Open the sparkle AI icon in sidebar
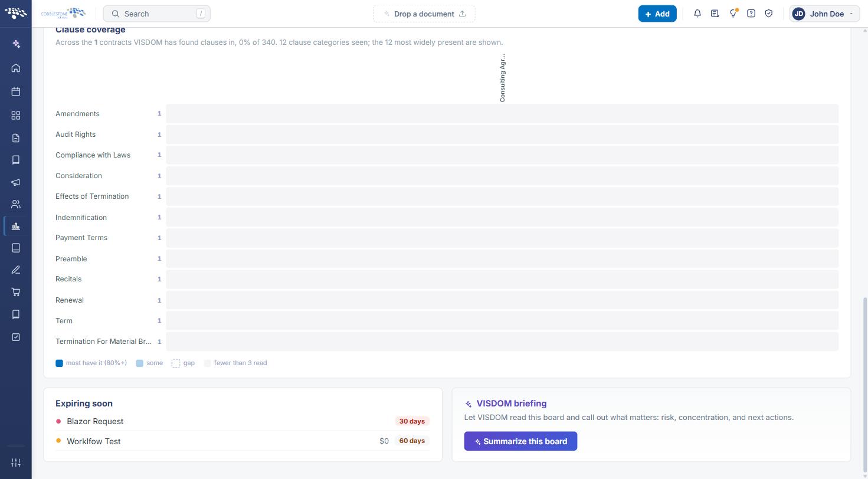The image size is (868, 479). point(16,44)
